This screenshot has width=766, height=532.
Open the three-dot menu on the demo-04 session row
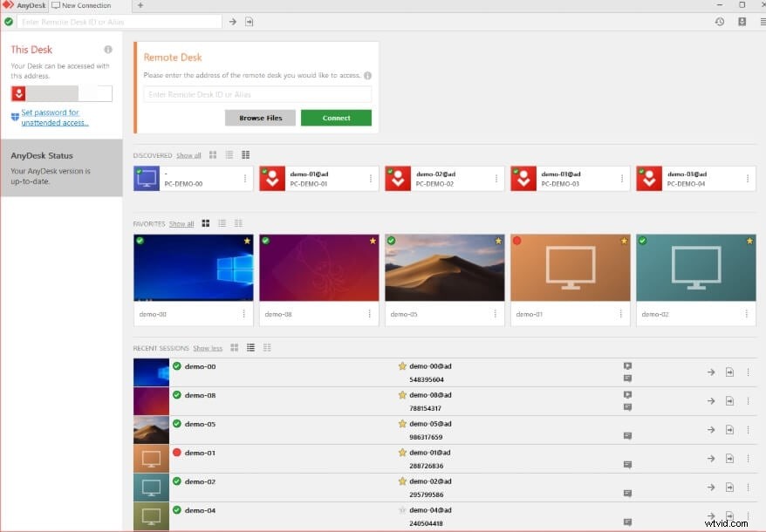tap(749, 515)
